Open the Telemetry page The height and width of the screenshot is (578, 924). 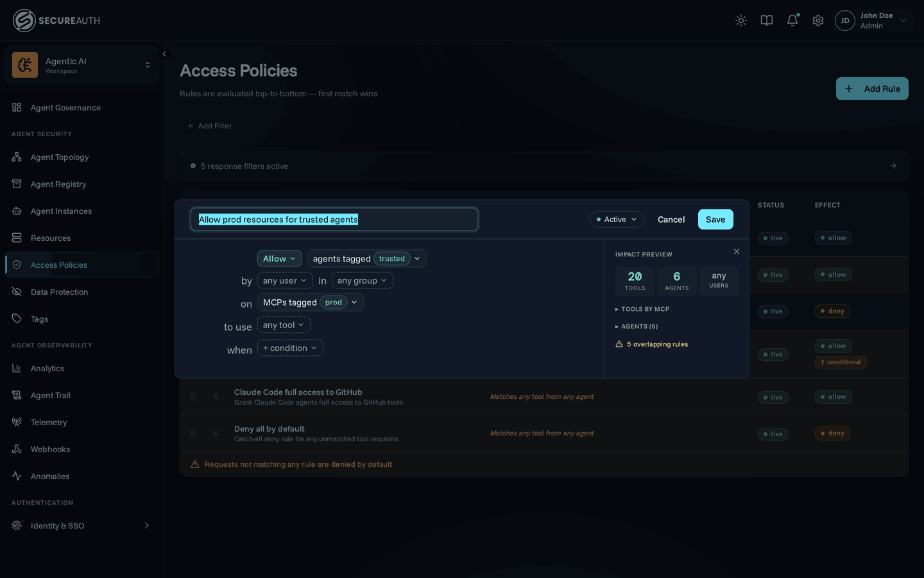click(49, 423)
